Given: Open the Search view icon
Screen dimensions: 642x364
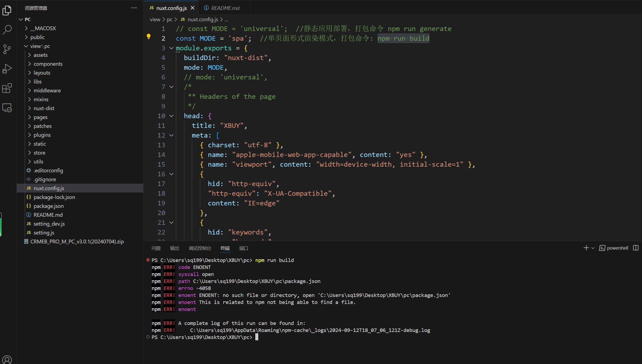Looking at the screenshot, I should [x=7, y=30].
